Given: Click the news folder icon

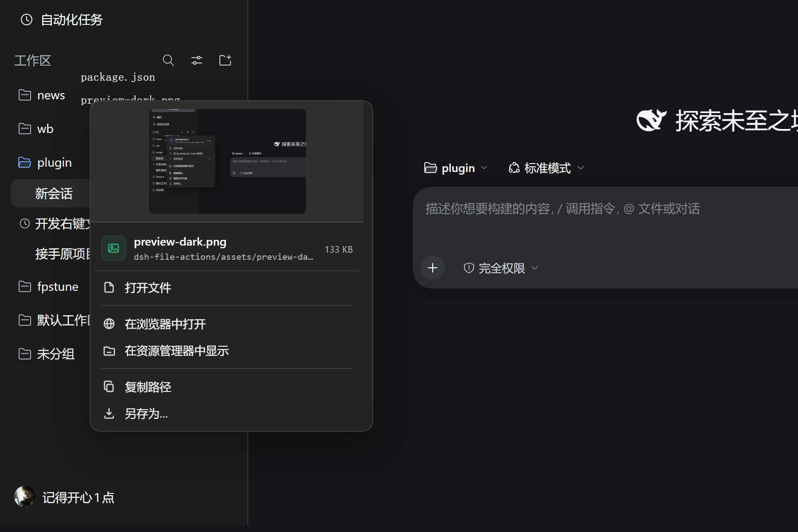Looking at the screenshot, I should point(25,95).
